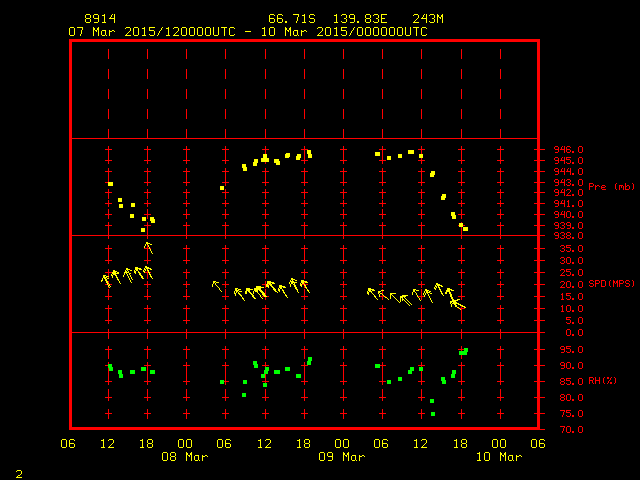Screen dimensions: 640x480
Task: Click the page number 2 in the corner
Action: click(x=18, y=471)
